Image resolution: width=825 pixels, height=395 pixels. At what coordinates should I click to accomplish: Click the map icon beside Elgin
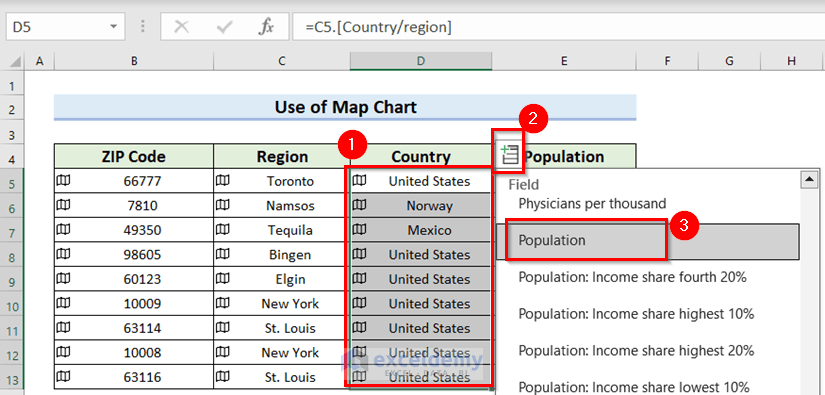point(223,279)
